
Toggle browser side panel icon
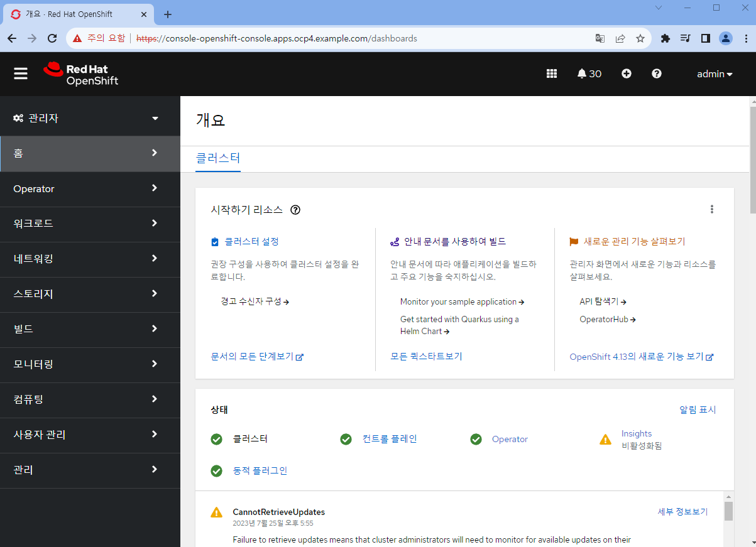pyautogui.click(x=705, y=38)
